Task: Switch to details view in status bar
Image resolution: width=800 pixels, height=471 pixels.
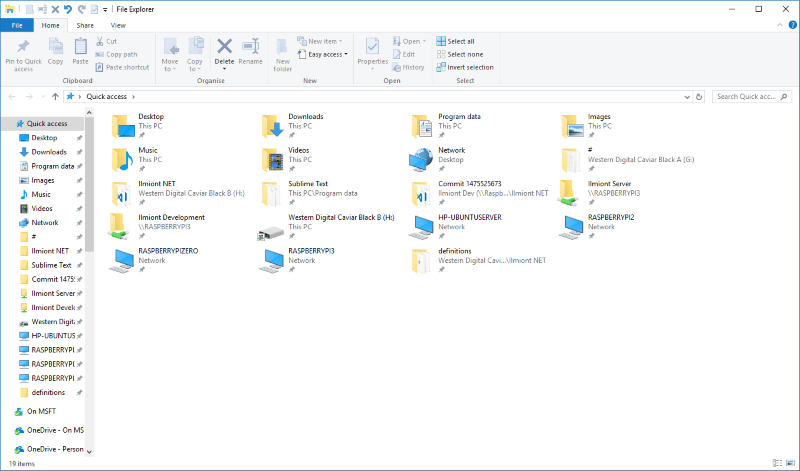Action: 779,464
